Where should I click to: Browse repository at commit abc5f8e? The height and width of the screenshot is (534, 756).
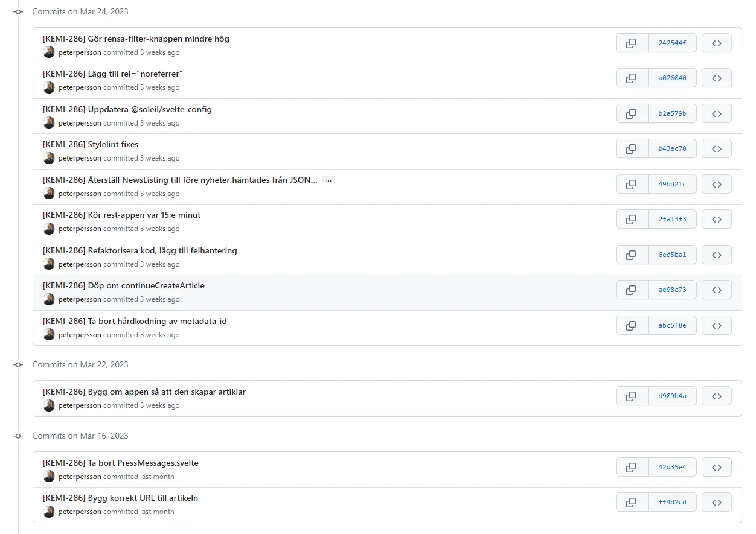(x=717, y=325)
